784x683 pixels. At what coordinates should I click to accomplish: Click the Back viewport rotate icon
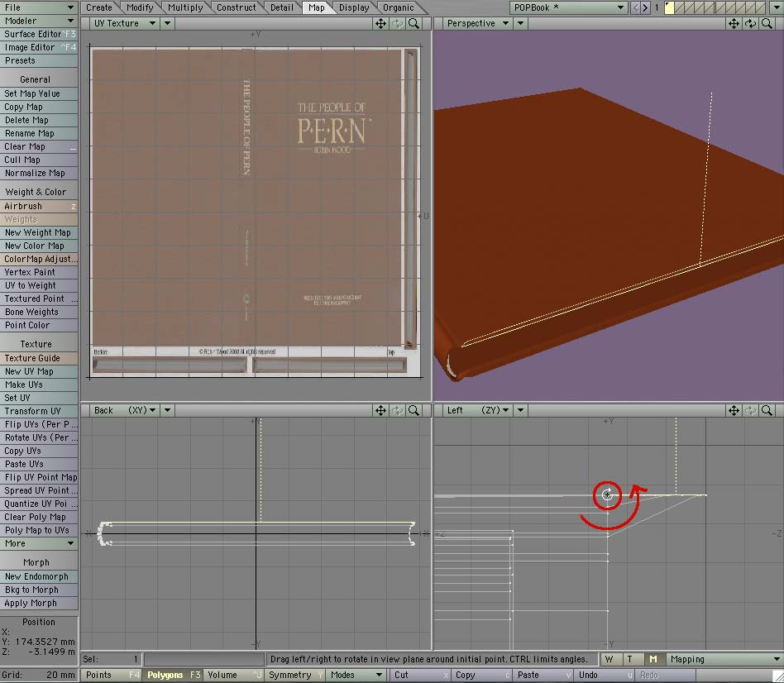398,410
